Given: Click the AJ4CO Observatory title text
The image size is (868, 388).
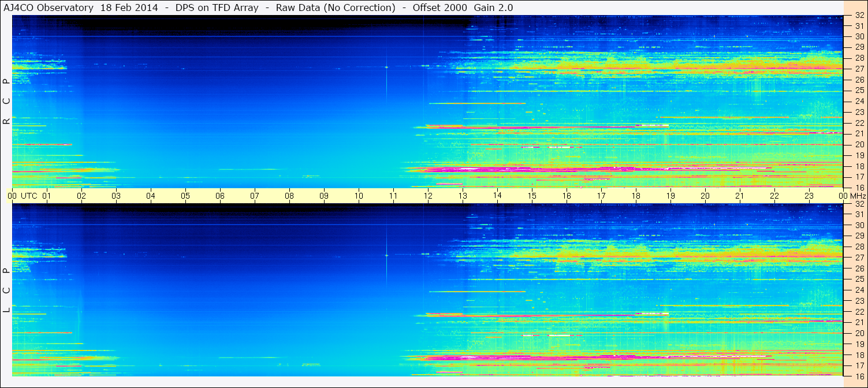Looking at the screenshot, I should [x=49, y=8].
